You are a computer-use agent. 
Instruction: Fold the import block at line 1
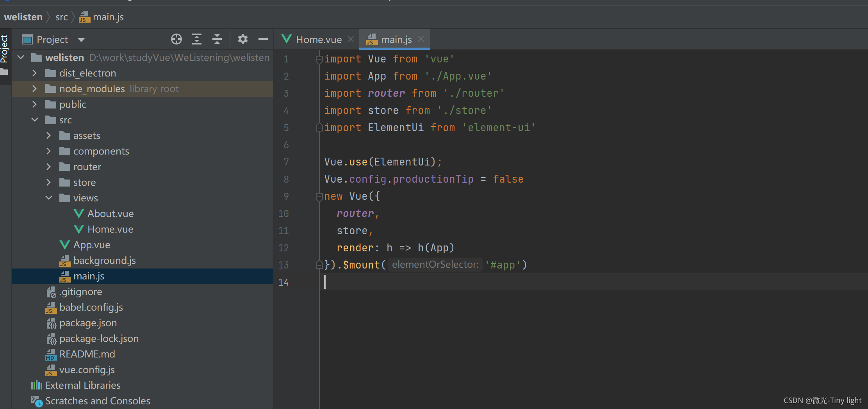pos(319,59)
